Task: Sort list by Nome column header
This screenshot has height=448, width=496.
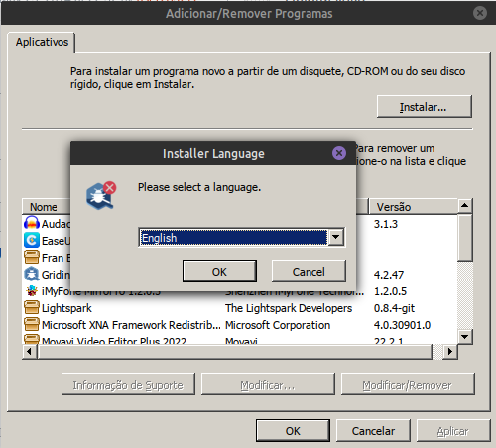Action: (x=47, y=207)
